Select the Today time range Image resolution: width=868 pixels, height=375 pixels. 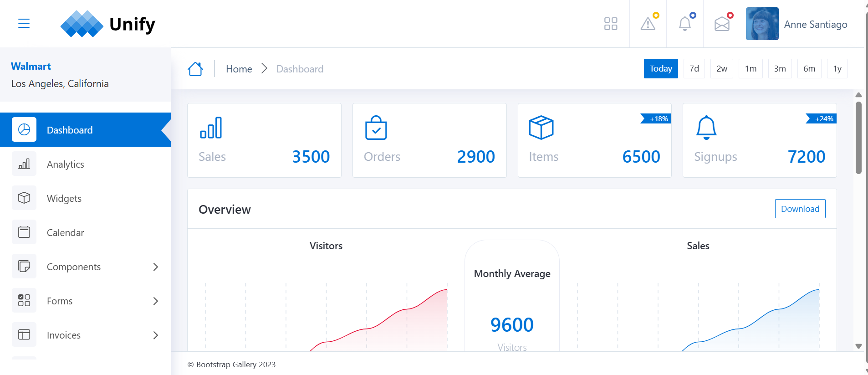point(660,69)
